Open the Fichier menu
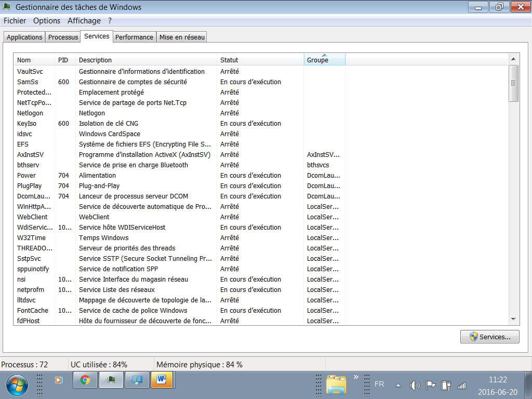This screenshot has width=532, height=399. tap(15, 21)
